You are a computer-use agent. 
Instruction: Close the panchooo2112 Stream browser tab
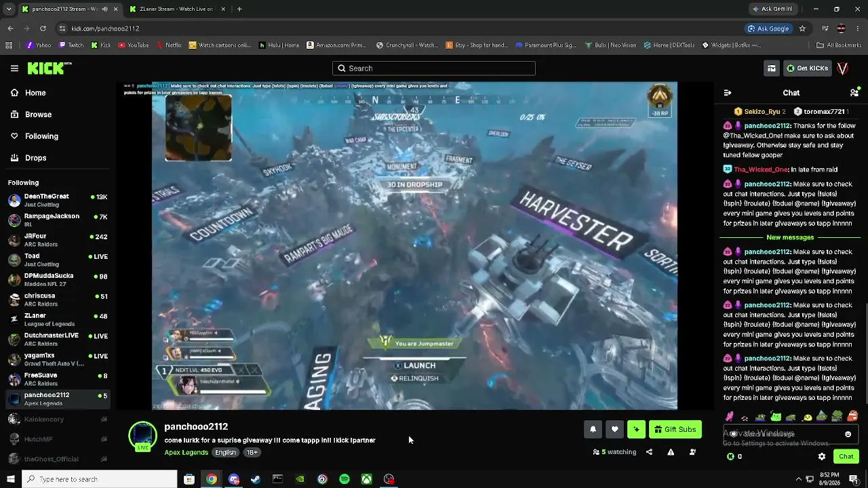pos(115,9)
